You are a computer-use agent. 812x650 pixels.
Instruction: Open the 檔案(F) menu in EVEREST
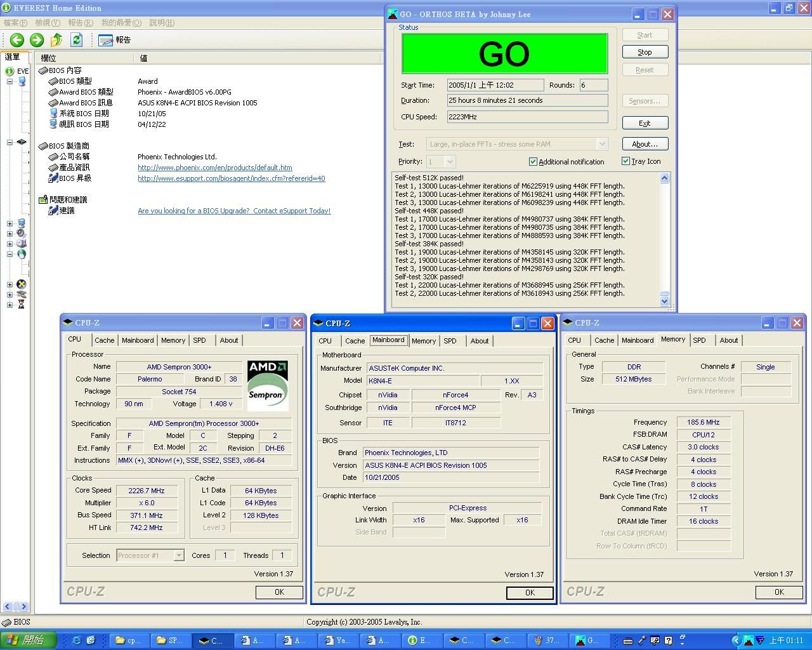click(15, 22)
